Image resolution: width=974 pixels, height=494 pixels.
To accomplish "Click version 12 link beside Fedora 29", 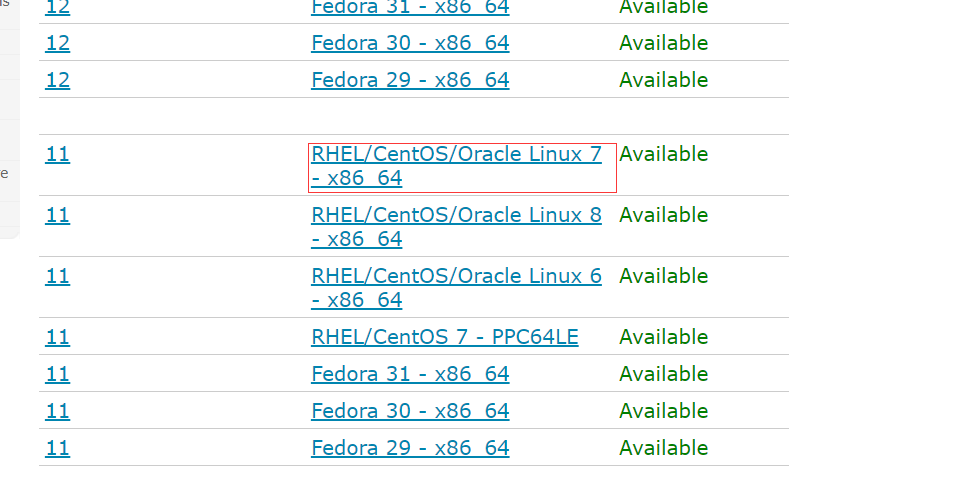I will point(58,80).
